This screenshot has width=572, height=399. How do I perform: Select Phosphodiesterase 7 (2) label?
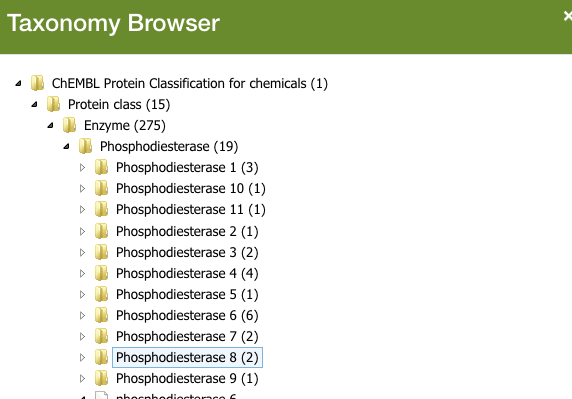pyautogui.click(x=187, y=336)
